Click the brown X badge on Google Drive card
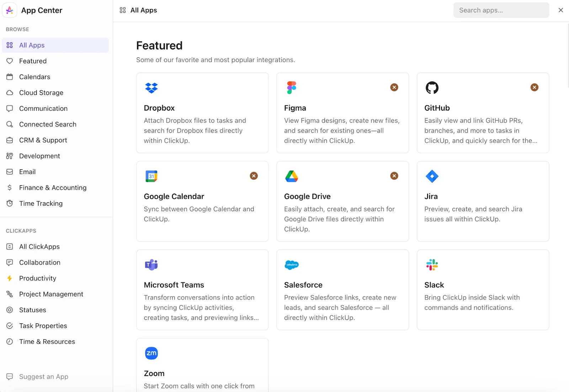The image size is (569, 392). [x=394, y=176]
